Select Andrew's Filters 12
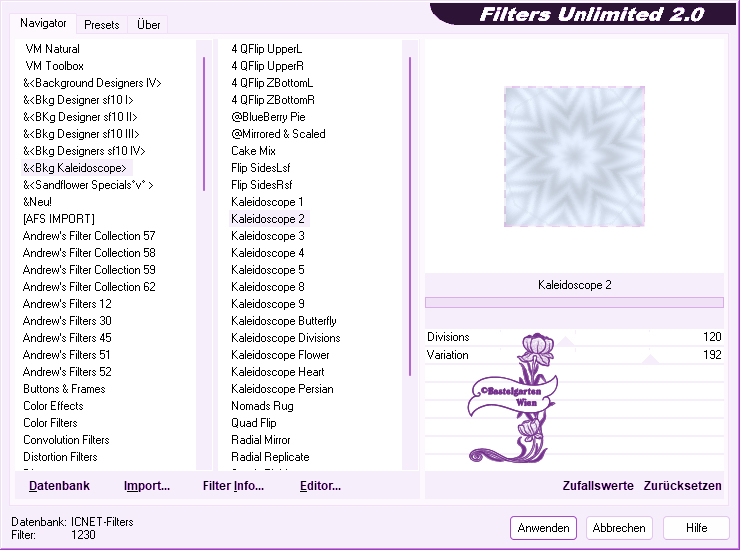 click(x=67, y=304)
